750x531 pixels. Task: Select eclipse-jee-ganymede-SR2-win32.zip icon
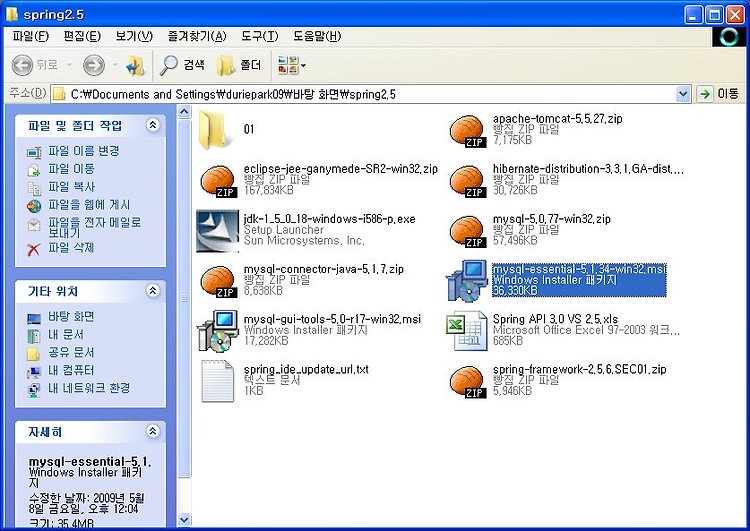tap(219, 181)
